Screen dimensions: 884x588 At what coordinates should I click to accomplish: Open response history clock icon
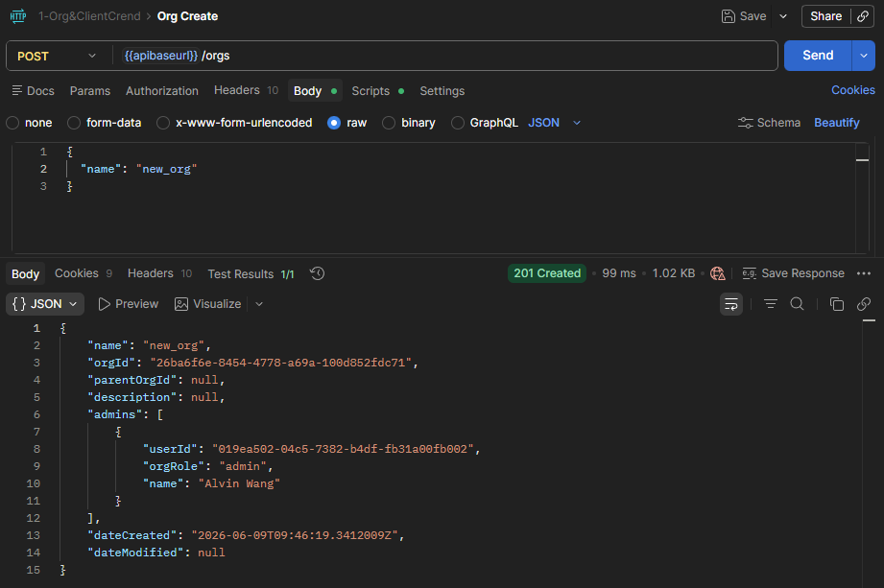318,273
